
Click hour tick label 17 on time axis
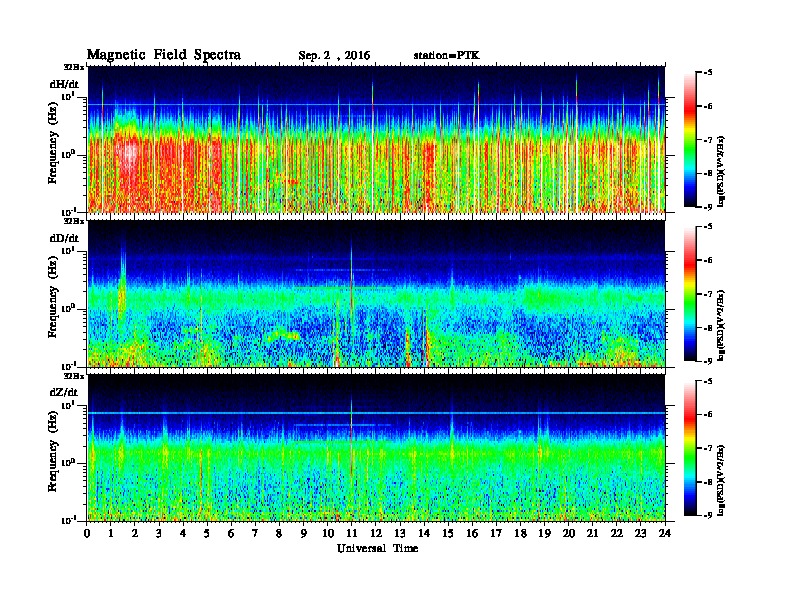[496, 534]
